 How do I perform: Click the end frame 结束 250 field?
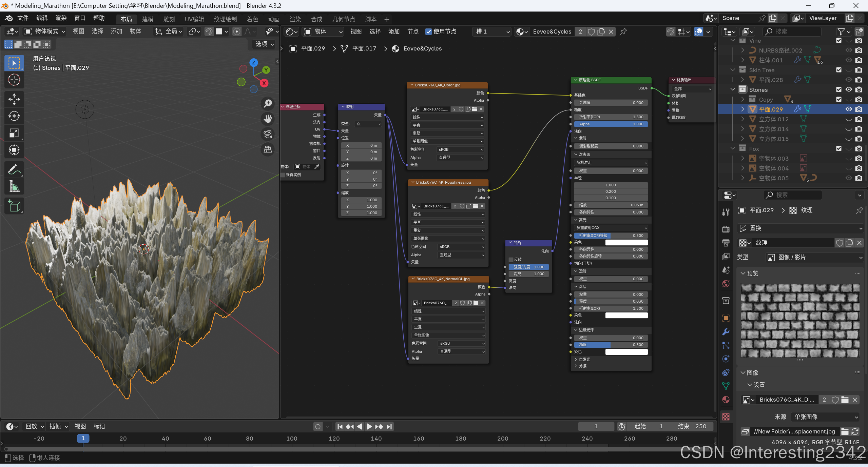(x=692, y=426)
